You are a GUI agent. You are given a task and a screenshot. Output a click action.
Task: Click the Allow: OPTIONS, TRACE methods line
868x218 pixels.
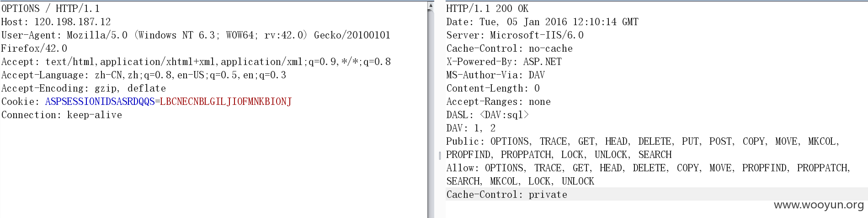648,174
